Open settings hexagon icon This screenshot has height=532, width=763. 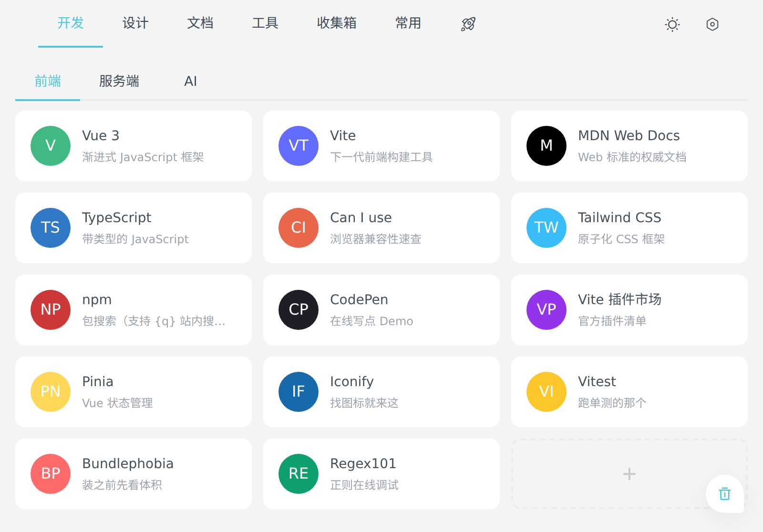(x=712, y=24)
